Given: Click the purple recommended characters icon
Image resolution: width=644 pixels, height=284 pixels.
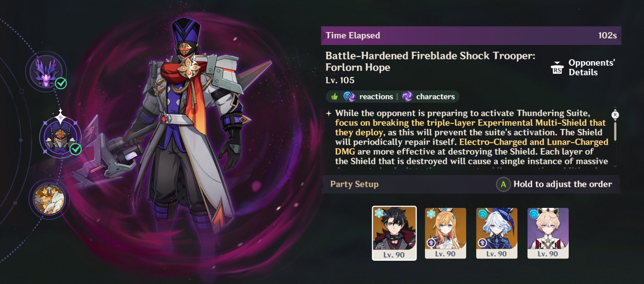Looking at the screenshot, I should pos(407,97).
